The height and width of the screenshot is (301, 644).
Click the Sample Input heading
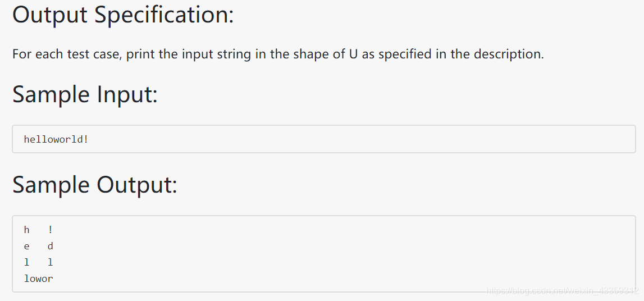(x=85, y=94)
